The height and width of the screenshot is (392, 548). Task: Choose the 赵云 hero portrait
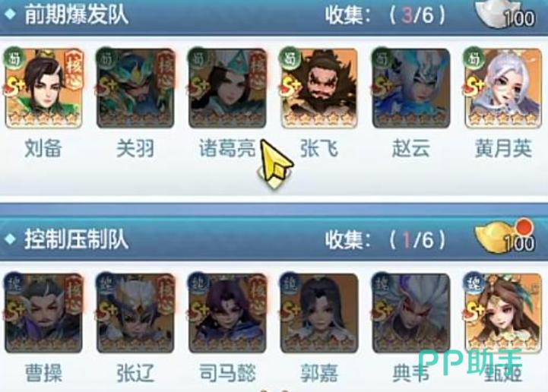[411, 88]
